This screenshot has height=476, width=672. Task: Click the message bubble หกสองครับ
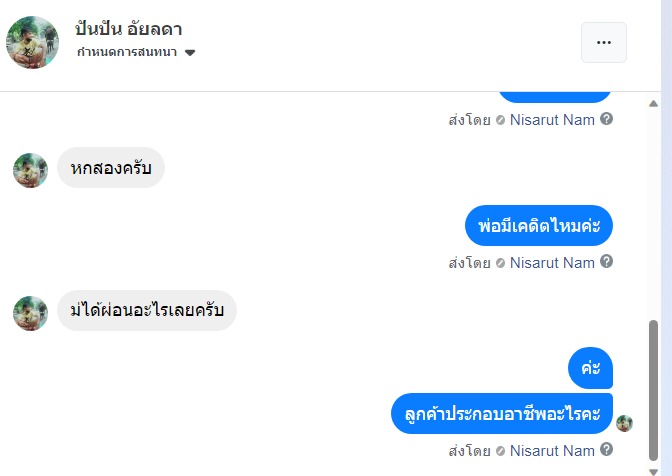(x=111, y=168)
